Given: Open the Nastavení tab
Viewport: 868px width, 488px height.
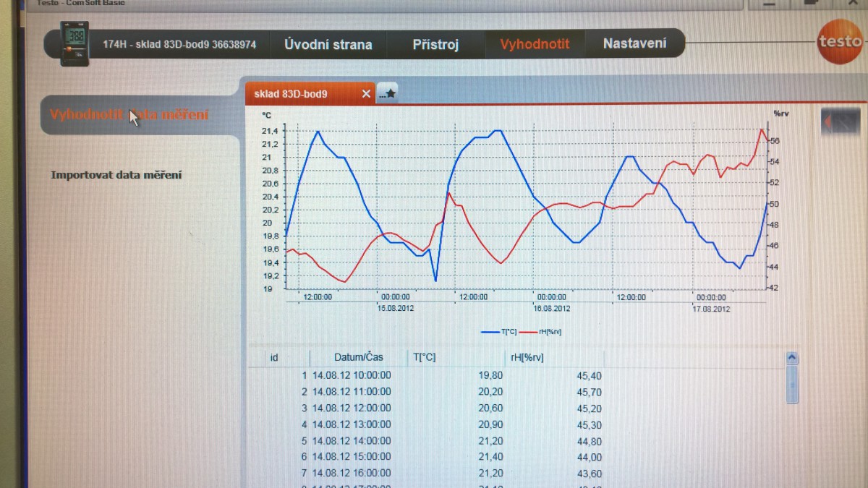Looking at the screenshot, I should coord(634,43).
